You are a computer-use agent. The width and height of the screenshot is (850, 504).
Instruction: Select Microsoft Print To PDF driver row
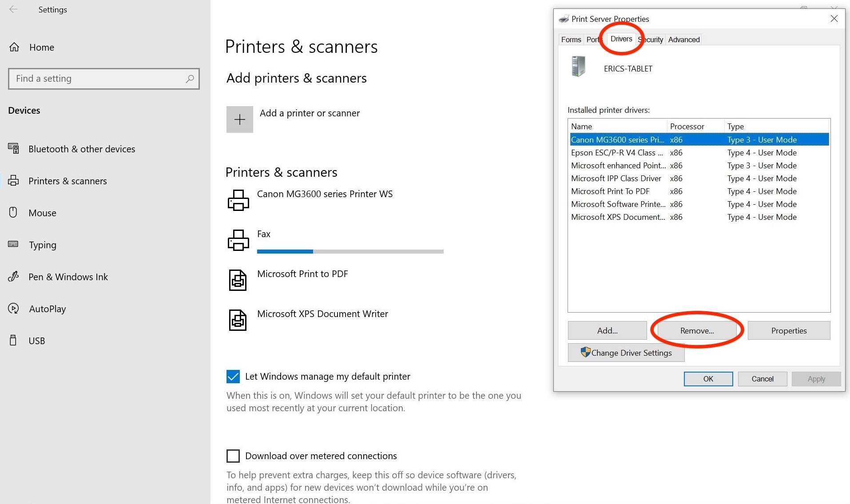(x=699, y=191)
